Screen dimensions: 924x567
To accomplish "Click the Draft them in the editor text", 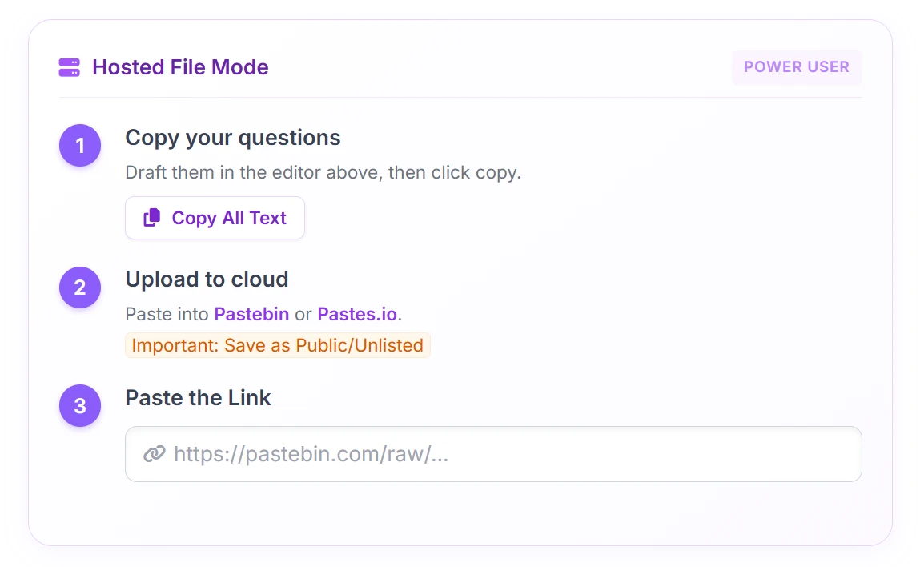I will coord(323,173).
